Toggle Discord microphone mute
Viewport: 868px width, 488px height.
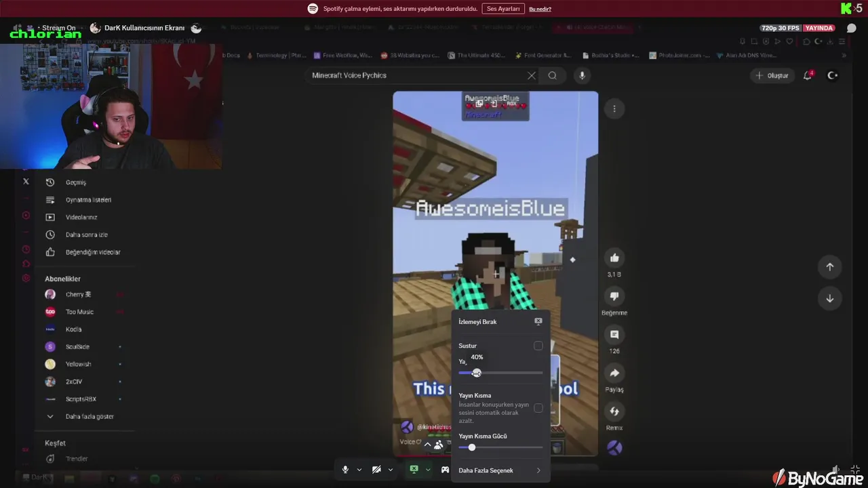(x=345, y=470)
